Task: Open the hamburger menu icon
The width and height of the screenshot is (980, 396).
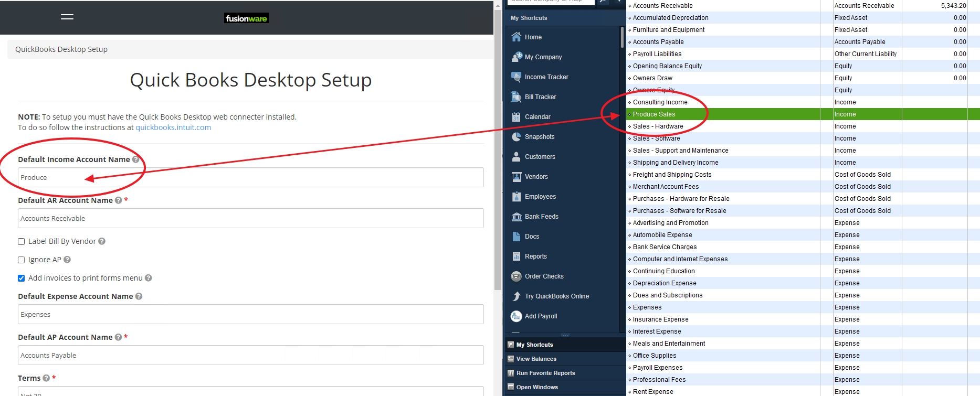Action: pyautogui.click(x=67, y=17)
